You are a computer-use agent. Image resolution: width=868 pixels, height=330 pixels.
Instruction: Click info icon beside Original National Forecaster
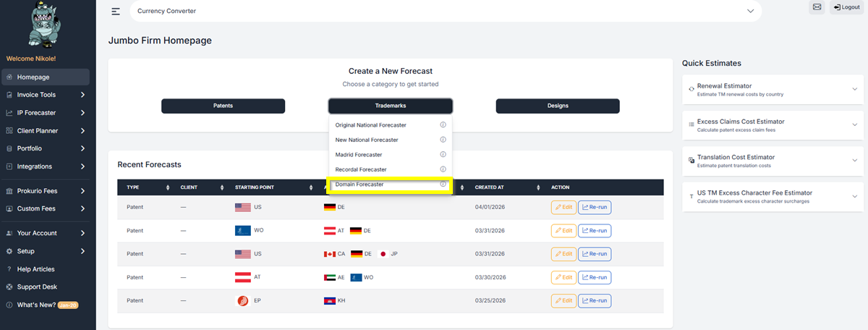(443, 125)
